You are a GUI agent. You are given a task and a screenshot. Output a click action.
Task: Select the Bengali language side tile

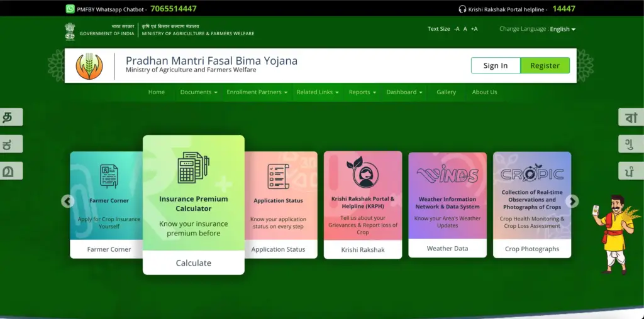tap(631, 117)
